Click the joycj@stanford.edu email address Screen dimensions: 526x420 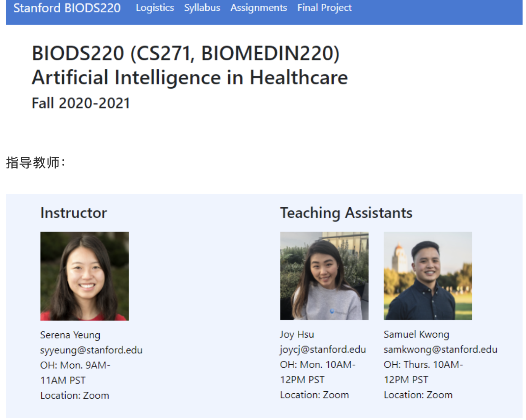(323, 349)
